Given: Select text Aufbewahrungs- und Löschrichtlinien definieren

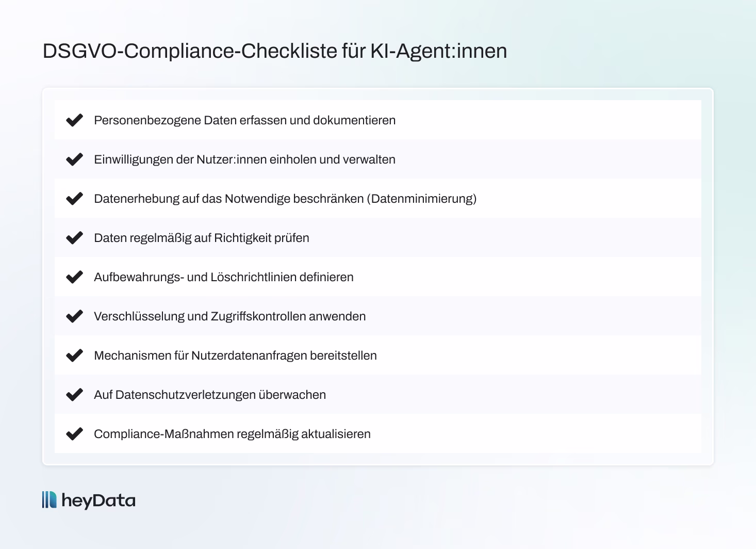Looking at the screenshot, I should 224,277.
